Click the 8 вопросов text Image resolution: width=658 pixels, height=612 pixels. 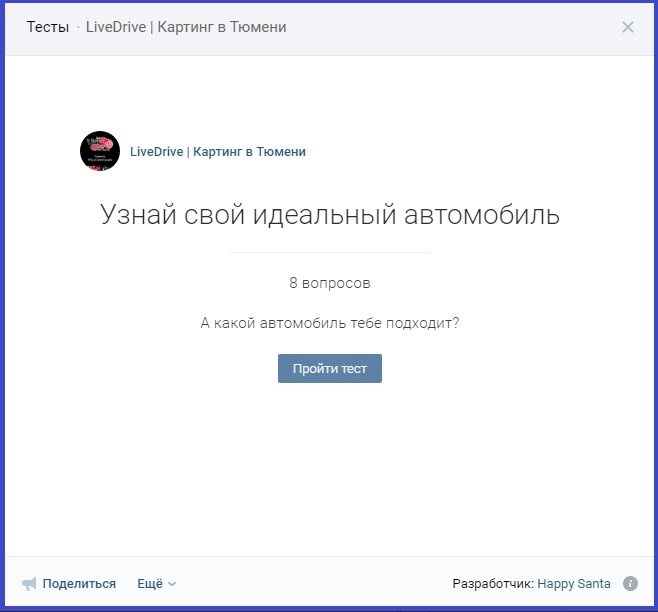pos(330,283)
